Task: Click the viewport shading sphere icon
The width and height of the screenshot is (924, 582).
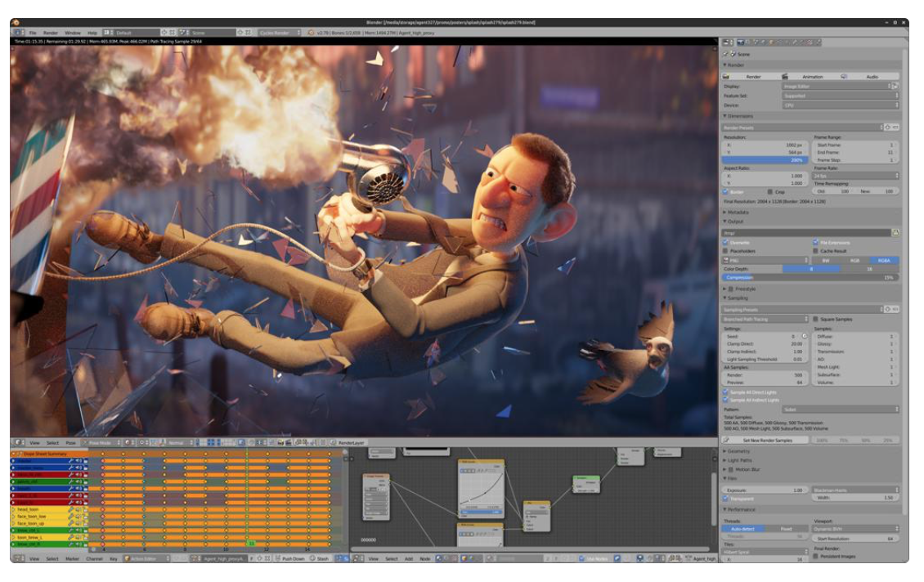Action: (x=128, y=442)
